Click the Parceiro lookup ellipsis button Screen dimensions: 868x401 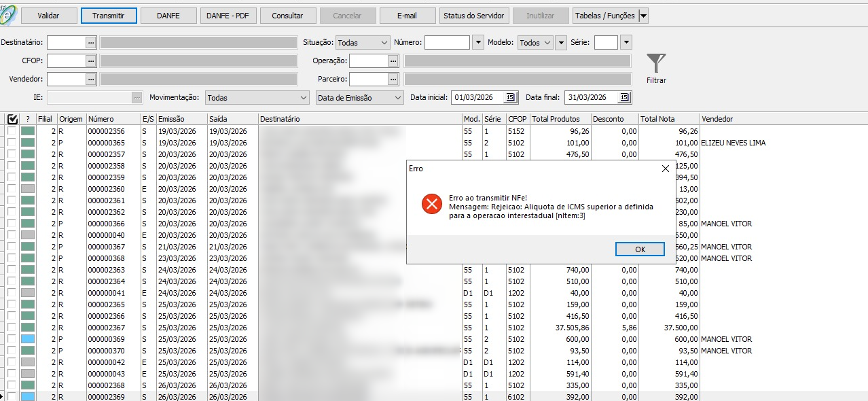(x=393, y=79)
